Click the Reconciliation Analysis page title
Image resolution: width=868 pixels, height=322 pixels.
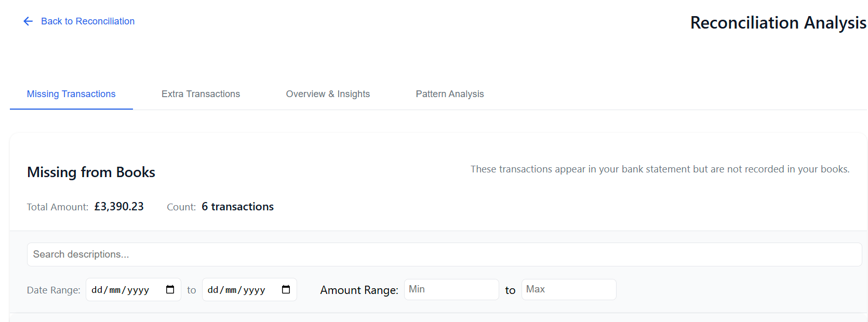[x=778, y=23]
